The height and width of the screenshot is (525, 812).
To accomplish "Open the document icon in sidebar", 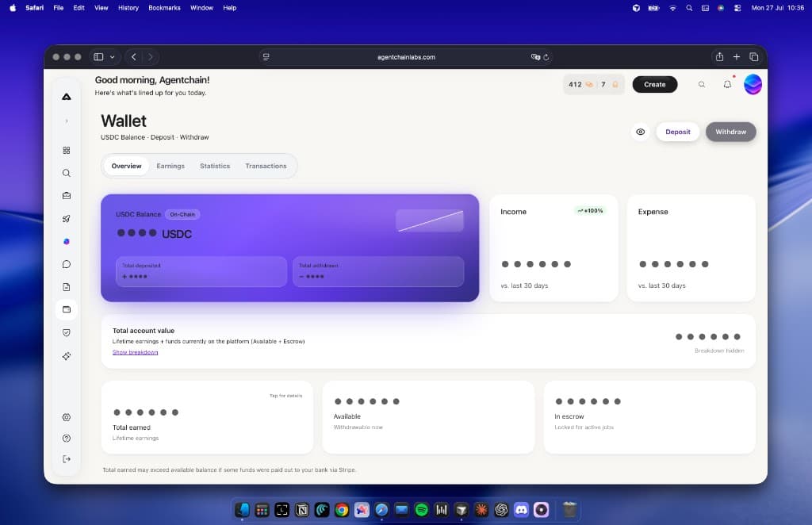I will (67, 287).
